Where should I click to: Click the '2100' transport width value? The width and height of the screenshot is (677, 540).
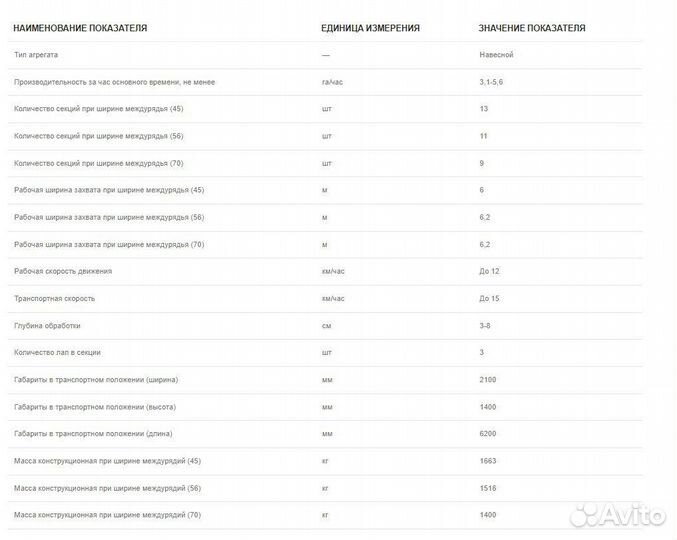489,380
